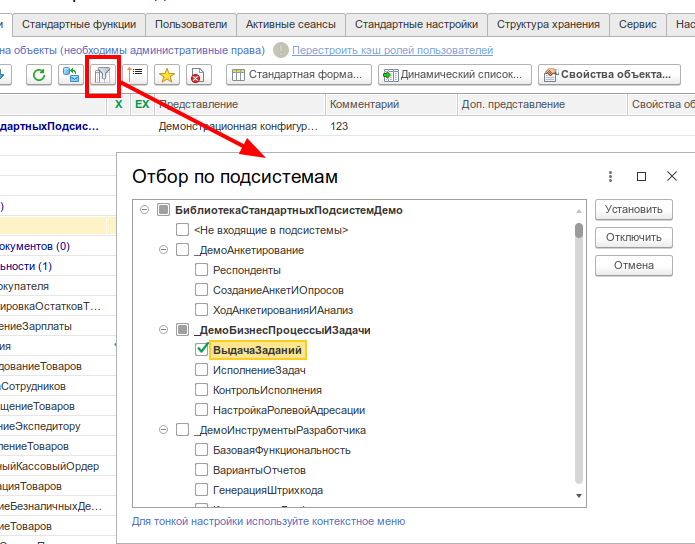The image size is (695, 544).
Task: Select ыйКассовыйОрдер row in background list
Action: (x=50, y=466)
